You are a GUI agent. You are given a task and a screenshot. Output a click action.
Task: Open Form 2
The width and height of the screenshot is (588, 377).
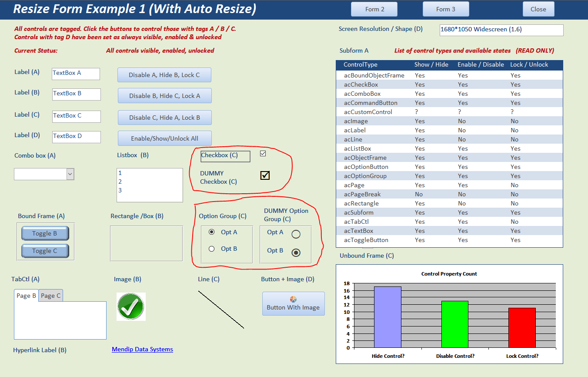tap(374, 9)
